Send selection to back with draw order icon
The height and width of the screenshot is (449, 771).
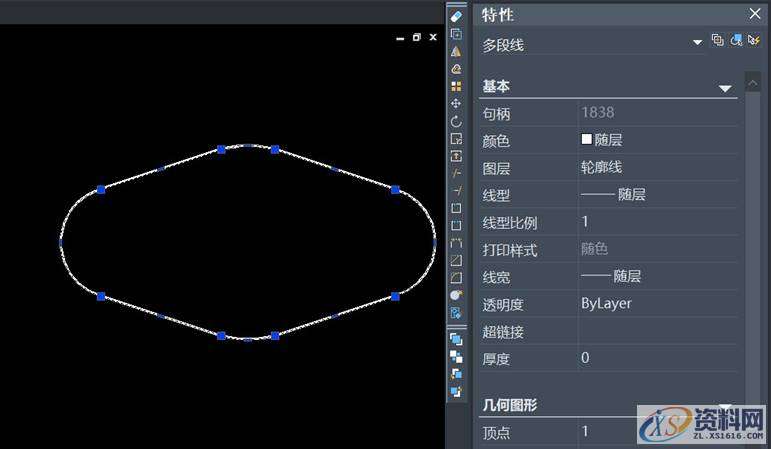pyautogui.click(x=456, y=357)
